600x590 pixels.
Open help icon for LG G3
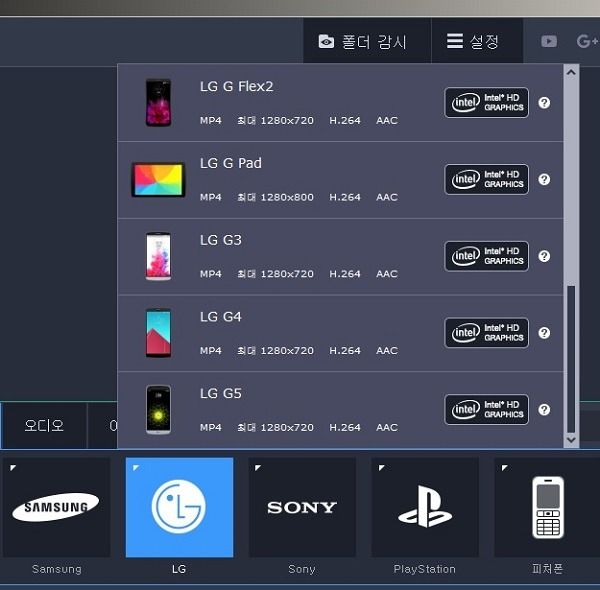[544, 256]
